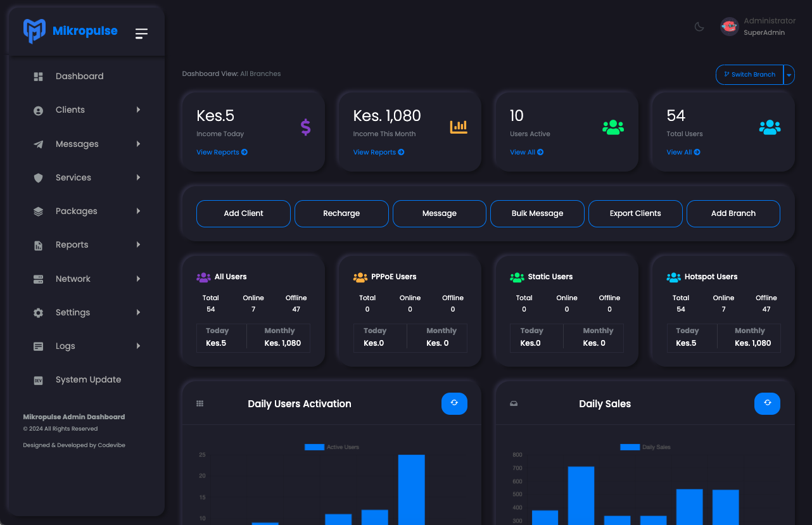
Task: Click the Mikropulse logo icon
Action: click(x=34, y=31)
